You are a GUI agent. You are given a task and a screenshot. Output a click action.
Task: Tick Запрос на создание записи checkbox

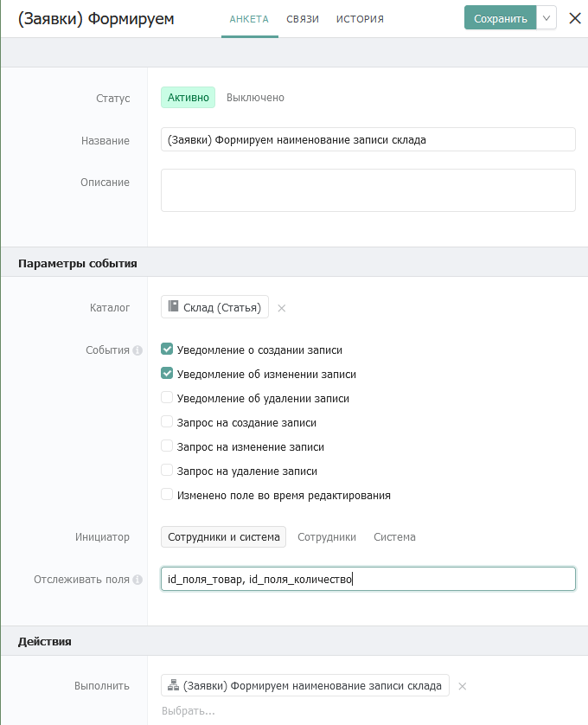click(x=167, y=421)
